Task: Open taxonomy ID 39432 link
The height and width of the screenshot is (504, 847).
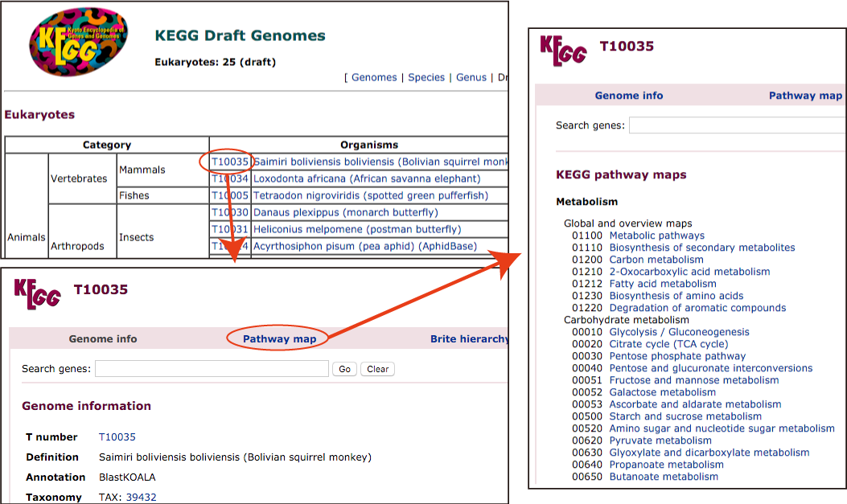Action: pyautogui.click(x=141, y=497)
